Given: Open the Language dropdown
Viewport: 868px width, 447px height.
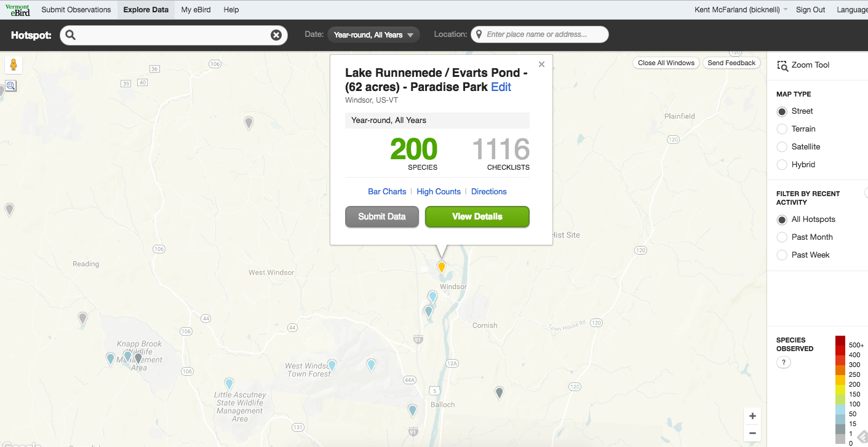Looking at the screenshot, I should coord(853,9).
